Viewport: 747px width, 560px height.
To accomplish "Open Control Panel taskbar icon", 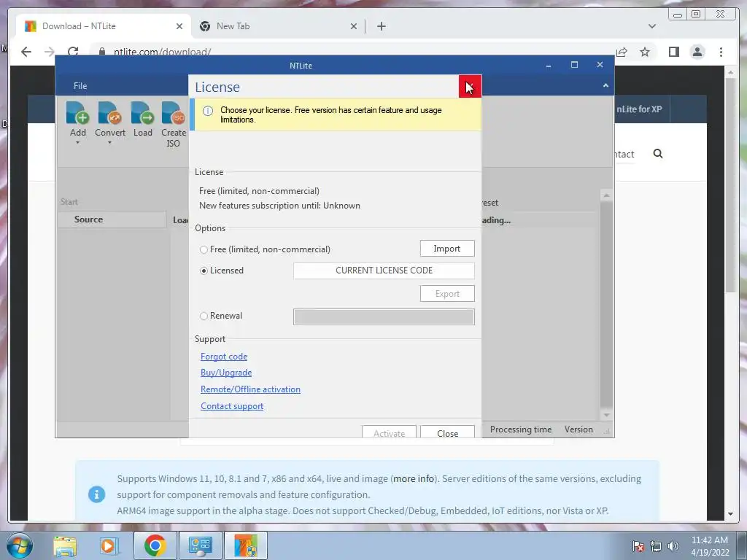I will click(x=200, y=545).
